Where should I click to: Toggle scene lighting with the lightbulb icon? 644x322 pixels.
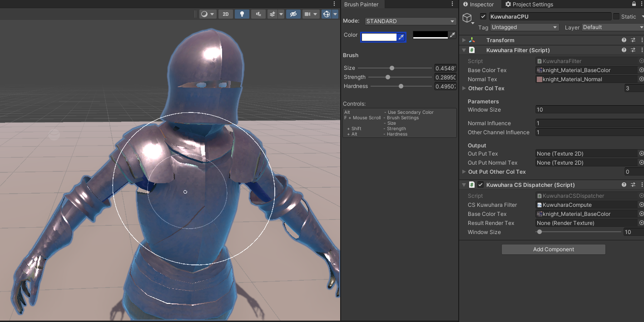[x=242, y=14]
